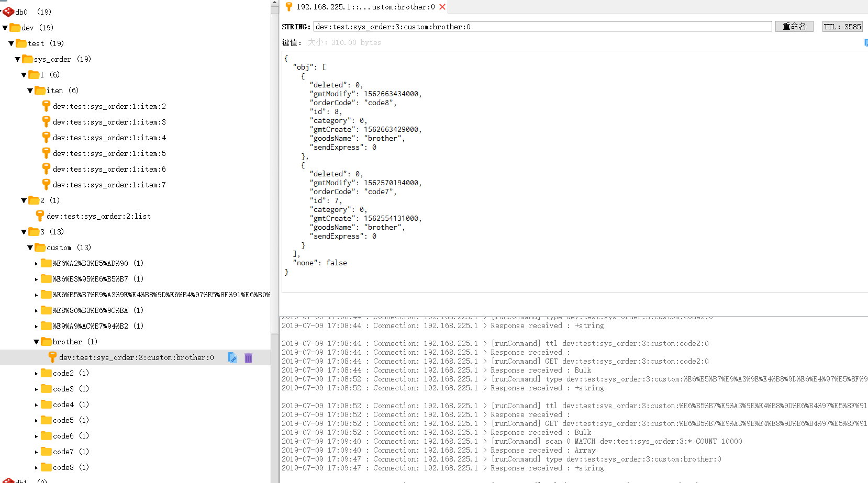The height and width of the screenshot is (483, 868).
Task: Select the code5 (1) folder row
Action: (135, 420)
